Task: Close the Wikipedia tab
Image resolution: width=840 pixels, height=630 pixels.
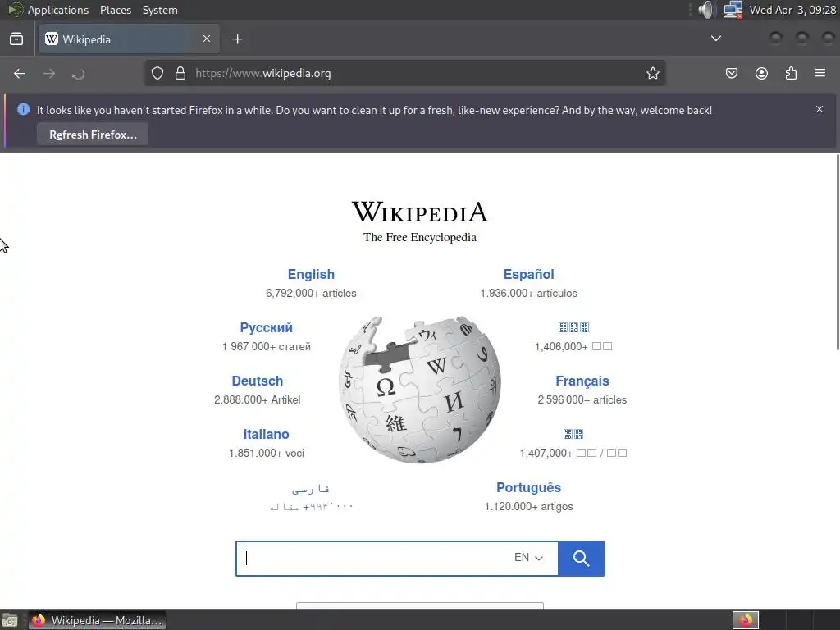Action: click(x=207, y=39)
